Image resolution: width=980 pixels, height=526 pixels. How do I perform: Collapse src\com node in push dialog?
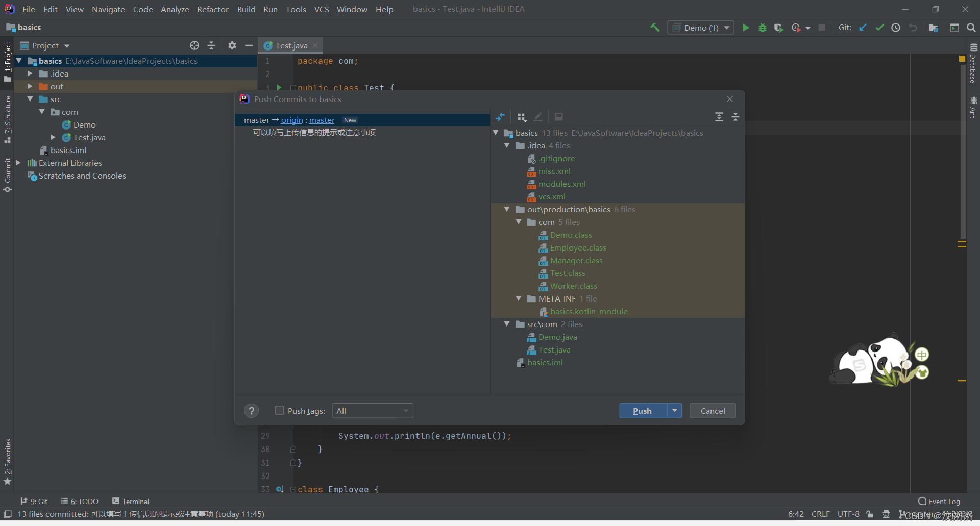click(507, 324)
